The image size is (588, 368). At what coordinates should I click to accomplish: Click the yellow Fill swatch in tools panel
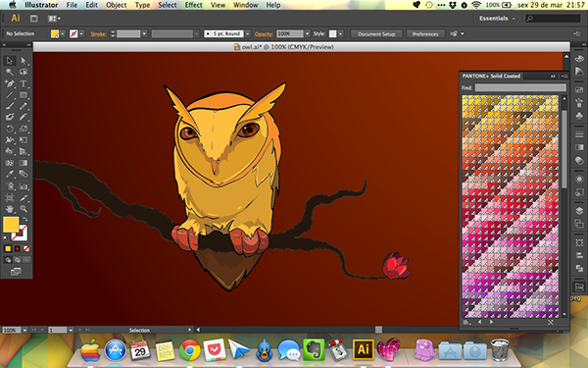click(x=11, y=224)
